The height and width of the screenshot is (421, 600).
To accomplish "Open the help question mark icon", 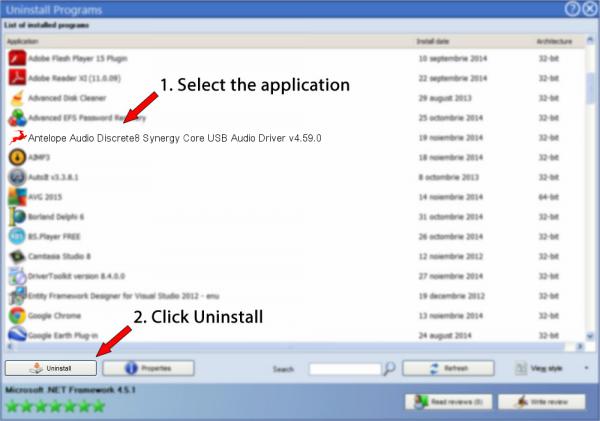I will tap(572, 8).
